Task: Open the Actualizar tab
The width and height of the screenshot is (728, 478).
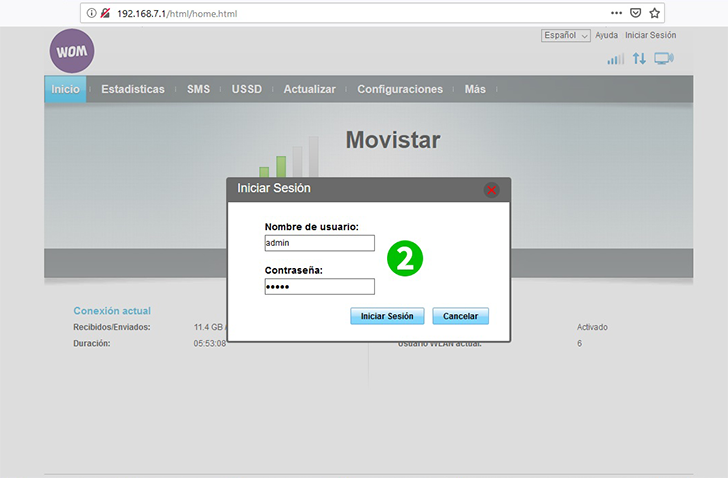Action: [309, 89]
